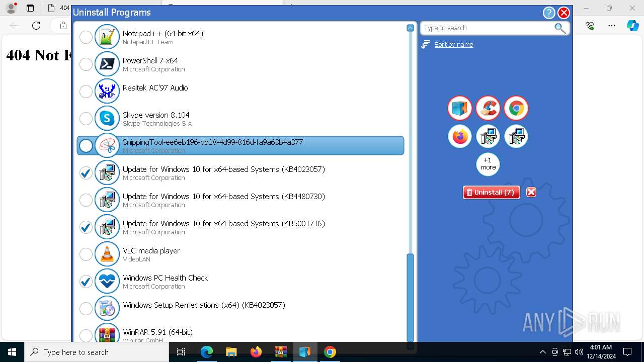Screen dimensions: 644x362
Task: Click the Windows taskbar search box
Action: coord(97,352)
